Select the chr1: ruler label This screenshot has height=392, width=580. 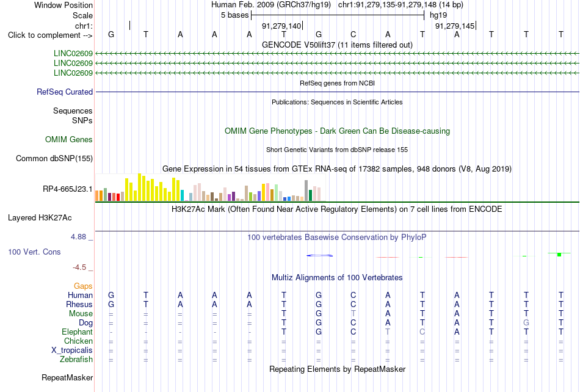pyautogui.click(x=84, y=26)
